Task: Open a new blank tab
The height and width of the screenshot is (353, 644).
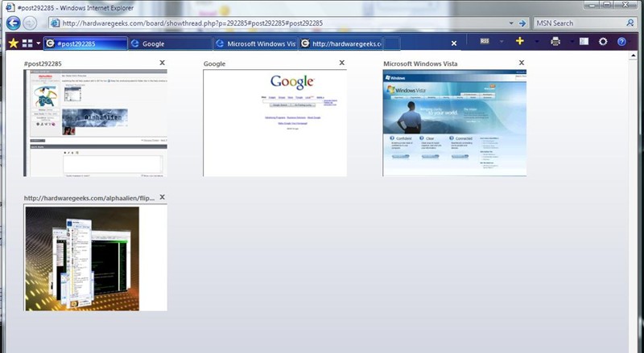Action: coord(392,43)
